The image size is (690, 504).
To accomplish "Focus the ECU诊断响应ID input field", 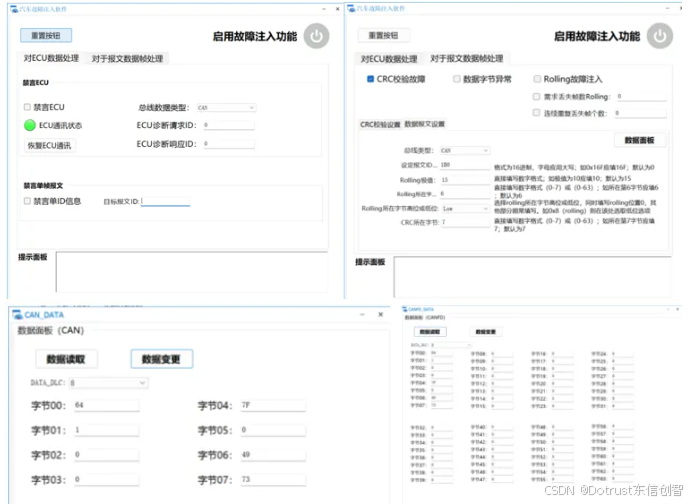I will 228,144.
